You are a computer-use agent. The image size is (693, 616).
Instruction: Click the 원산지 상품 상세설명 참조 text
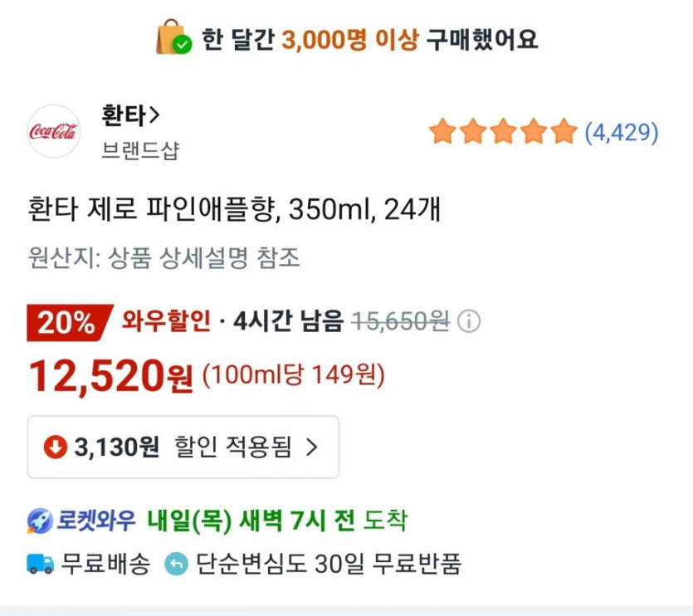(x=164, y=258)
